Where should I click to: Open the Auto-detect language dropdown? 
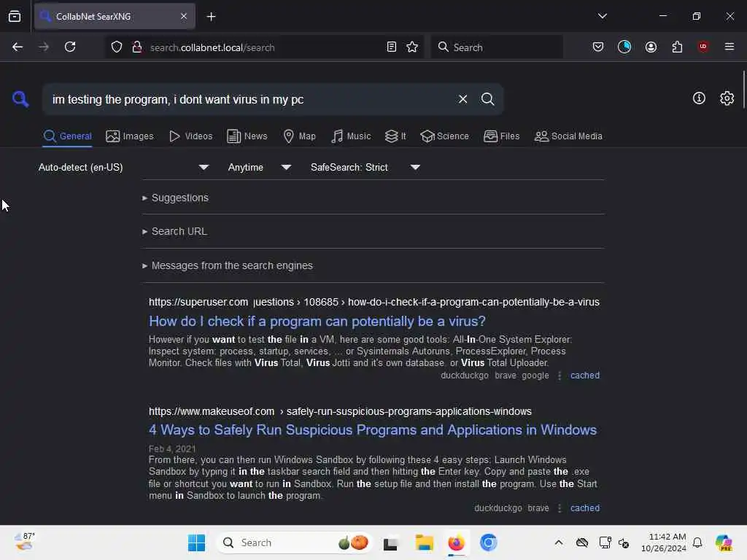click(x=124, y=167)
